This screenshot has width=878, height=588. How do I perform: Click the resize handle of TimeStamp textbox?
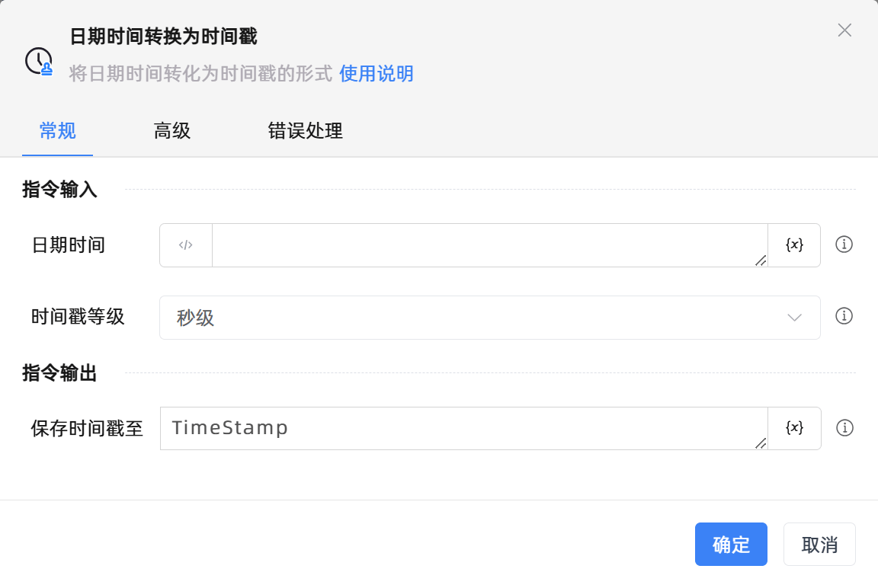point(760,443)
